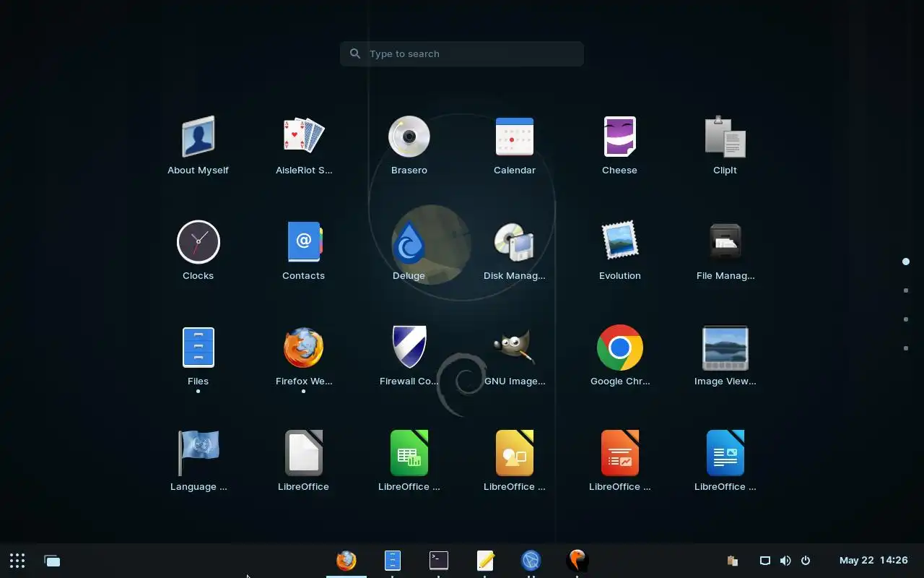Image resolution: width=924 pixels, height=578 pixels.
Task: Launch Firefox Web Browser from grid
Action: 303,356
